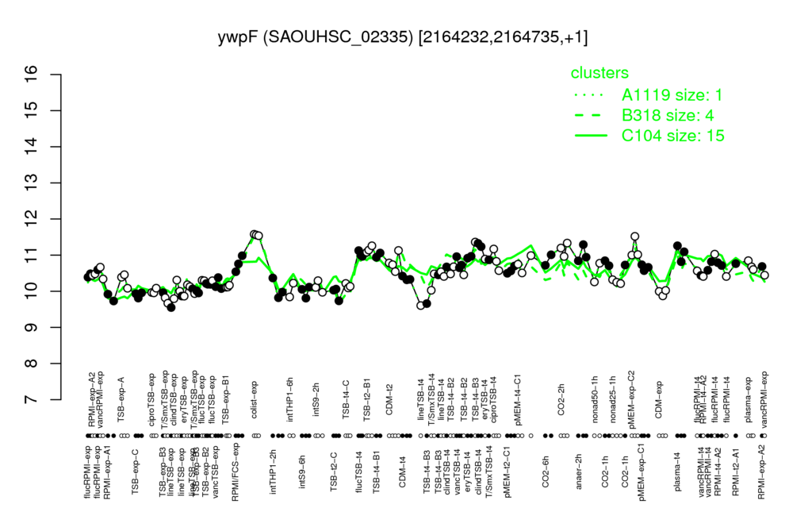Image resolution: width=812 pixels, height=508 pixels.
Task: Click the 'CDM-t4' lower x-axis label
Action: [x=402, y=471]
